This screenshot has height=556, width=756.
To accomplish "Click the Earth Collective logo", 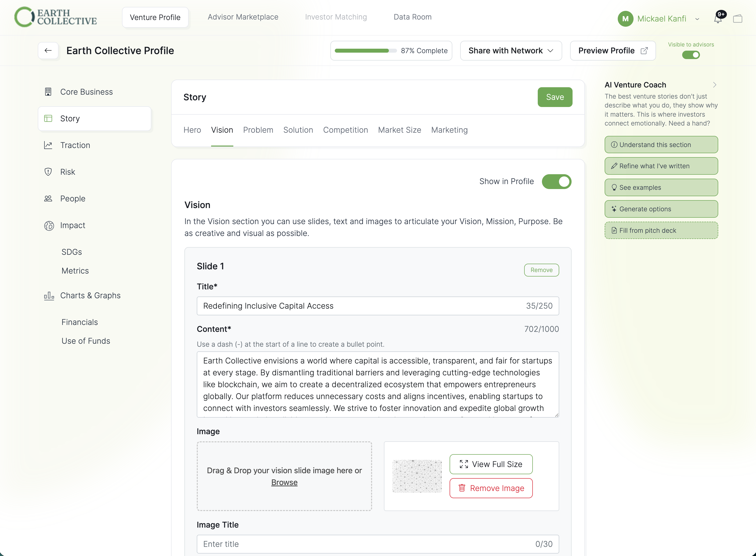I will coord(56,17).
